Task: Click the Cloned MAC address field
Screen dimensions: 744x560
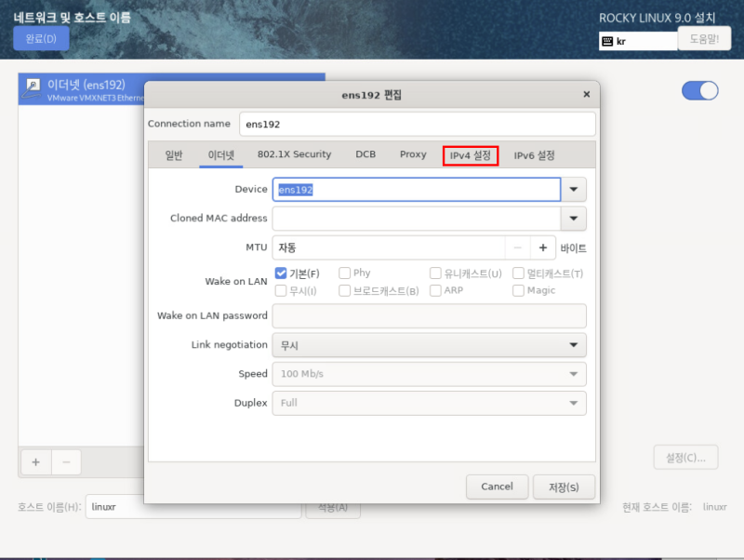Action: click(417, 219)
